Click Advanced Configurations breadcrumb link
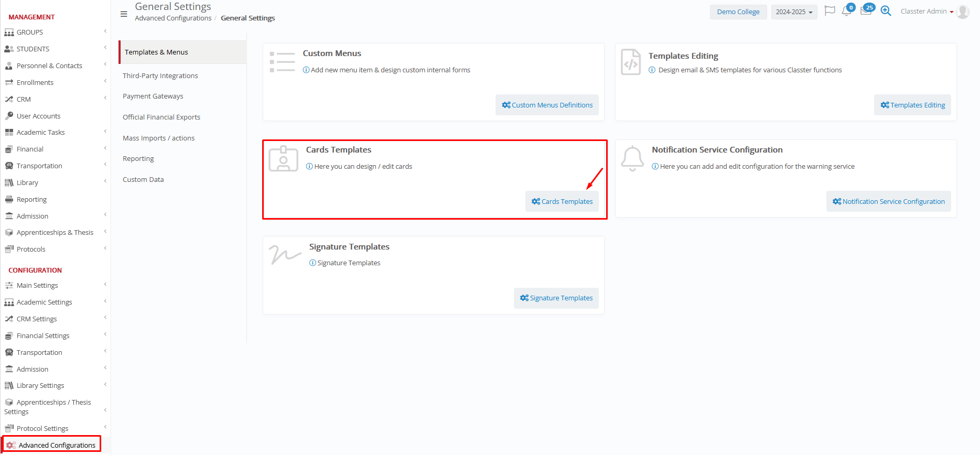Image resolution: width=980 pixels, height=455 pixels. click(173, 18)
